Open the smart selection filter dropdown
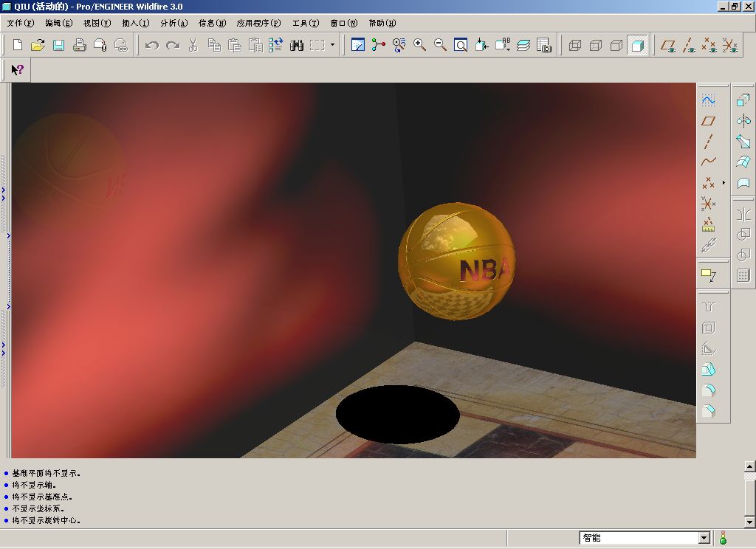 pos(704,538)
